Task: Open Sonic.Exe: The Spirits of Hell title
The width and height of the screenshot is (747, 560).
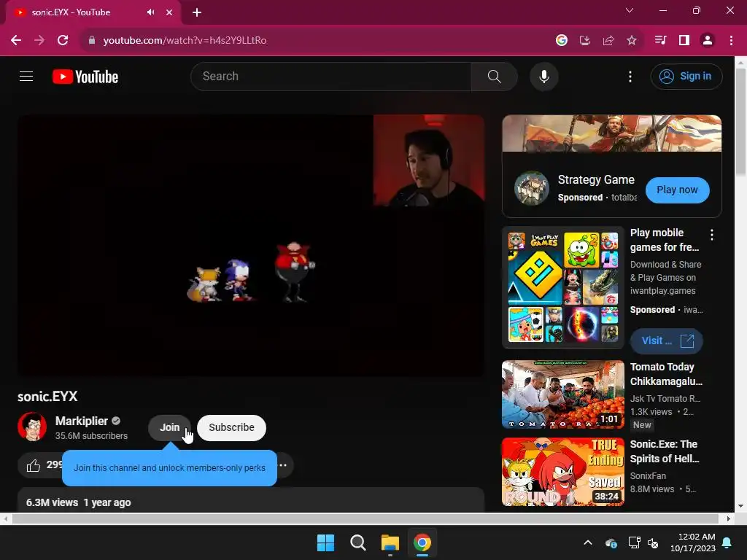Action: 665,451
